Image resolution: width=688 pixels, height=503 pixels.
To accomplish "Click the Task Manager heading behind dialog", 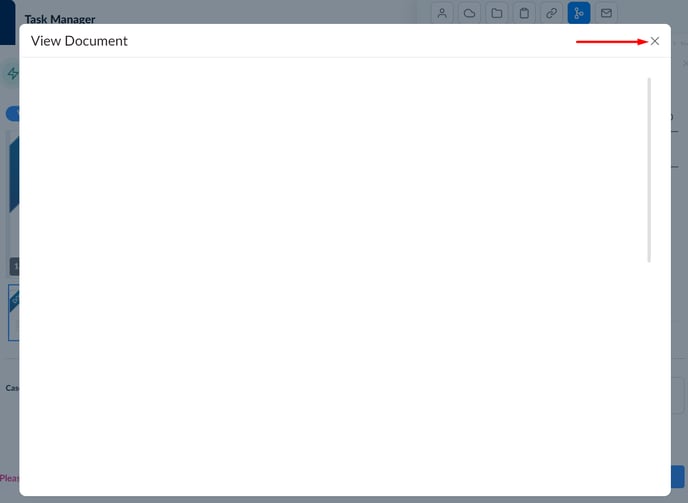I will (60, 19).
